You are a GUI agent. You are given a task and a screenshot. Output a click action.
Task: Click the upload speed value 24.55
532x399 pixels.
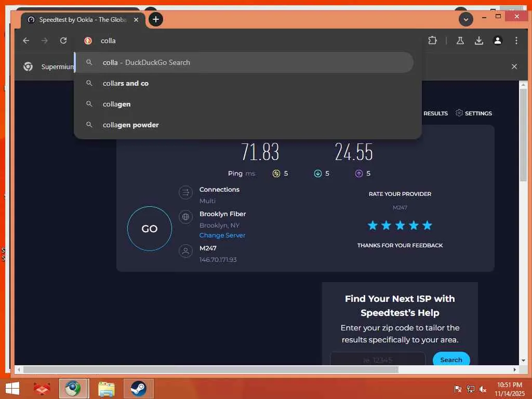(353, 152)
